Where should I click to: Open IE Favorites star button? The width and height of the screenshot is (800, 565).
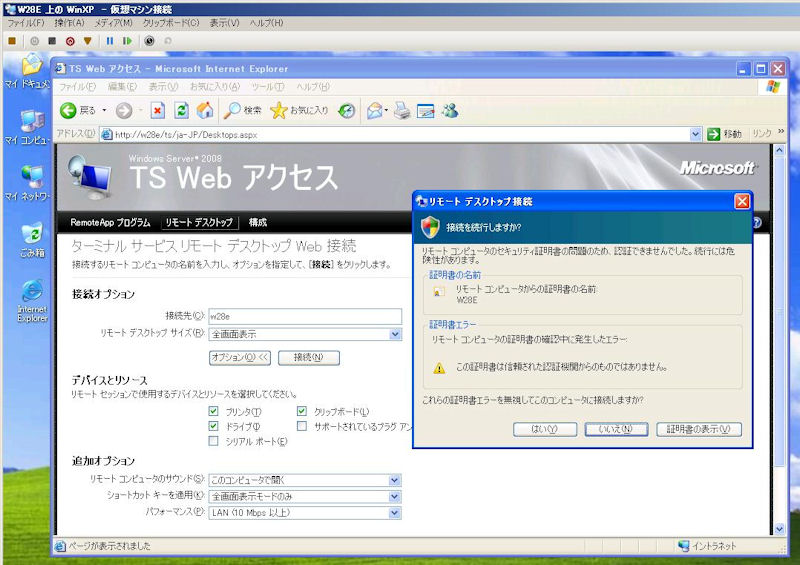coord(299,110)
